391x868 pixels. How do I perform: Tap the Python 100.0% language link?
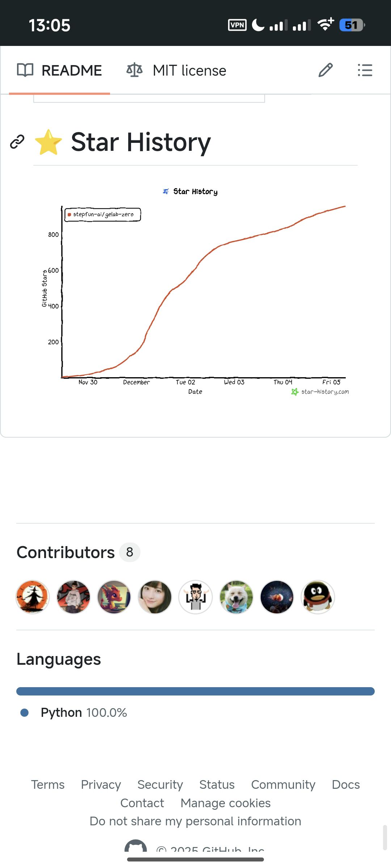[x=84, y=712]
